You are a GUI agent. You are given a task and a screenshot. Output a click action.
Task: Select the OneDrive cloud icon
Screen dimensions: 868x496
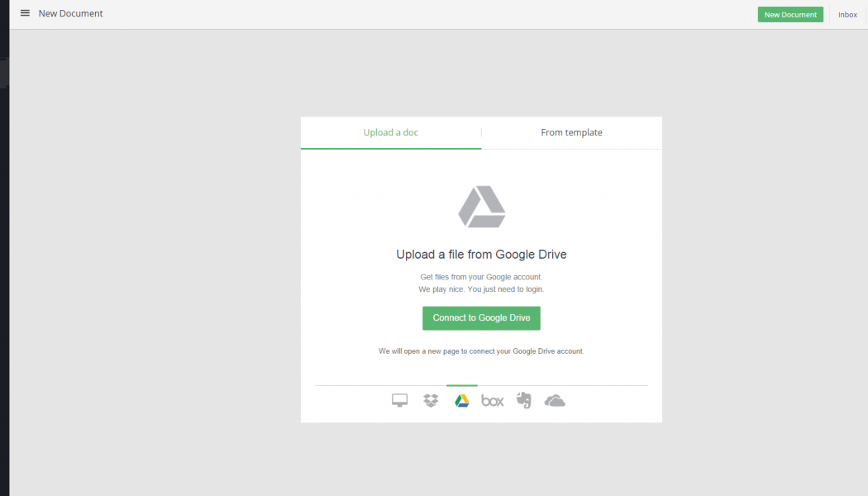click(555, 401)
